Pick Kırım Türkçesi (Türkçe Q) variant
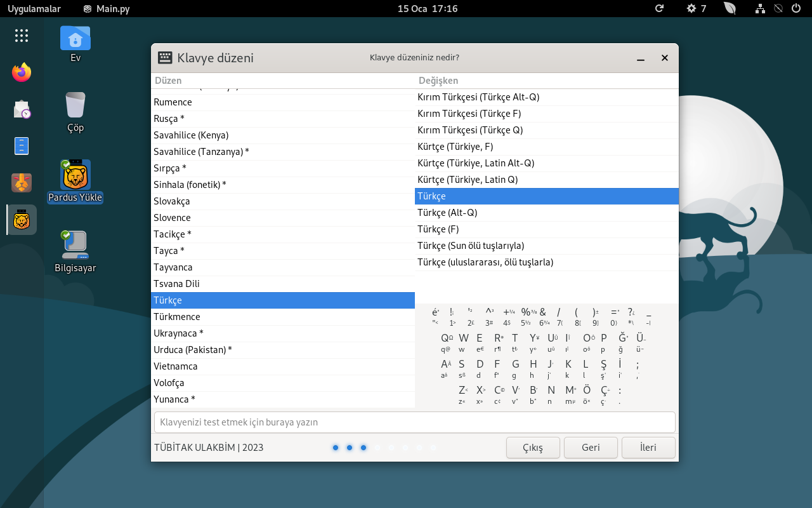Screen dimensions: 812x508 [547, 130]
